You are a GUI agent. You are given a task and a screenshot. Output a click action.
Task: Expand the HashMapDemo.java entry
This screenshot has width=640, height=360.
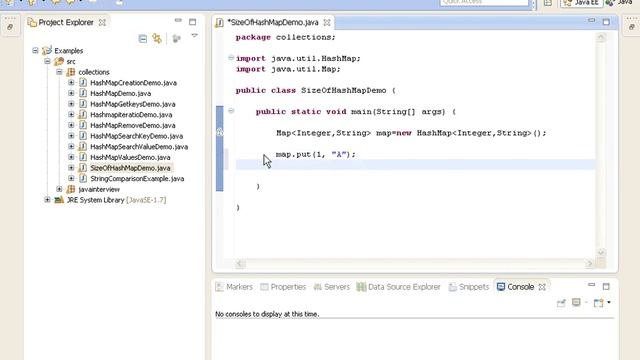(71, 93)
